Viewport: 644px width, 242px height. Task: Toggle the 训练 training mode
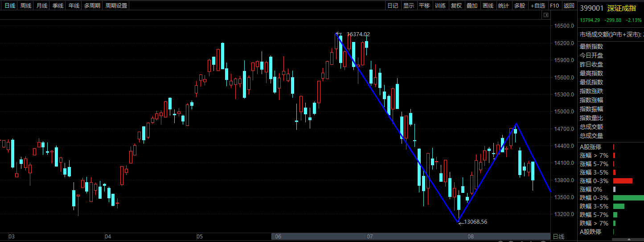(440, 6)
